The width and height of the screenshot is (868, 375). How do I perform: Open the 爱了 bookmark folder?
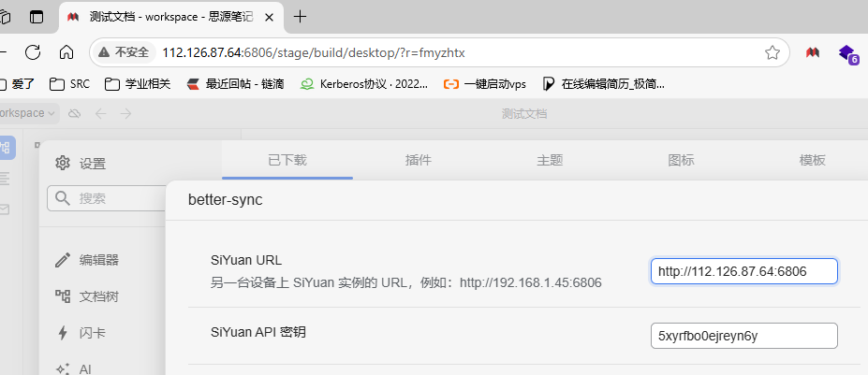[17, 84]
